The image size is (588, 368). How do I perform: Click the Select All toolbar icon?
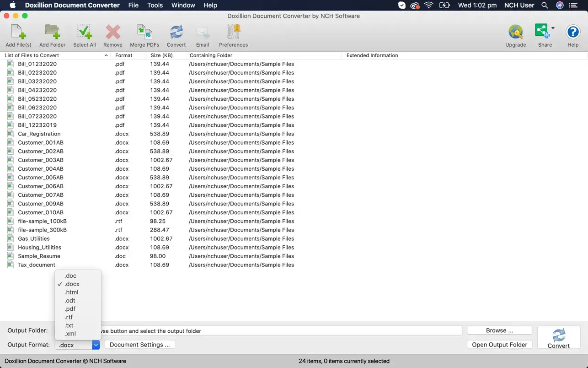pos(85,36)
